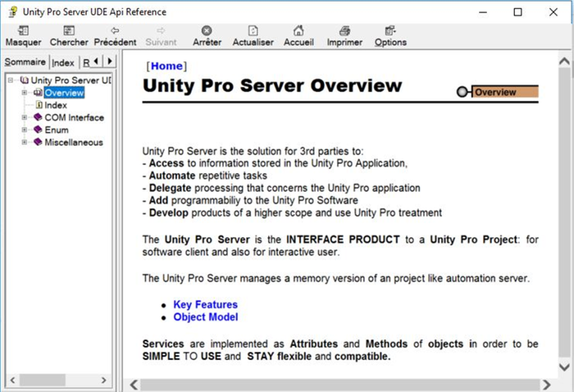The height and width of the screenshot is (392, 574).
Task: Click the content horizontal scrollbar thumb
Action: tap(340, 385)
